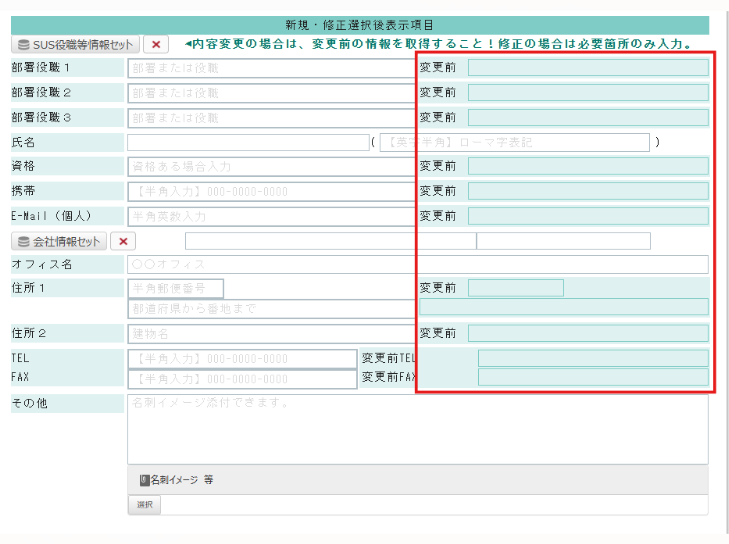This screenshot has height=544, width=729.
Task: Click the 半角郵便番号 postal code field
Action: (175, 288)
